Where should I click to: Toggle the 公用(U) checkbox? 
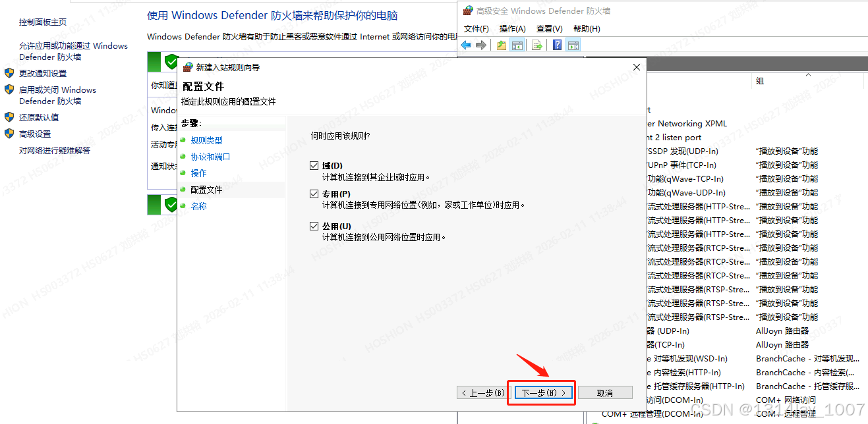[314, 226]
